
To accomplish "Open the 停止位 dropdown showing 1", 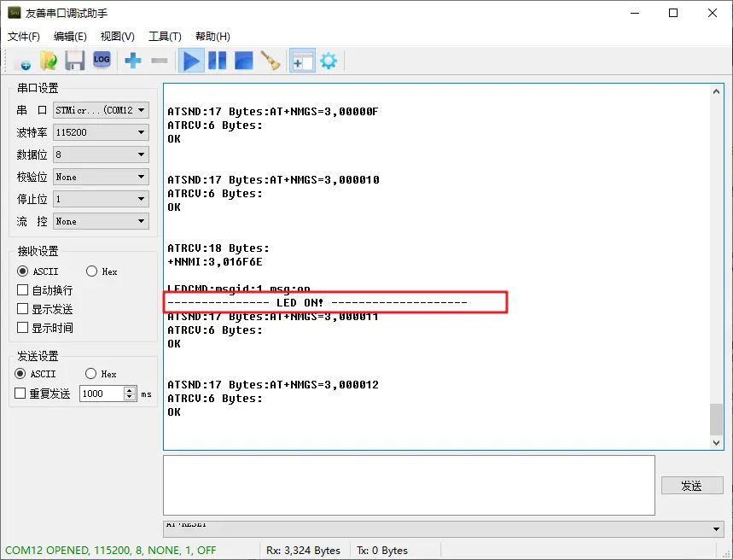I will point(101,199).
